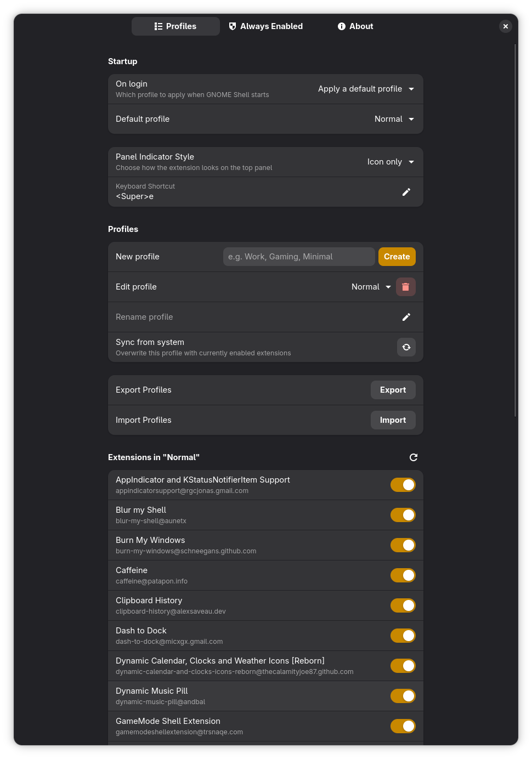Delete the Normal profile with trash icon
Screen dimensions: 532x759
pos(406,287)
